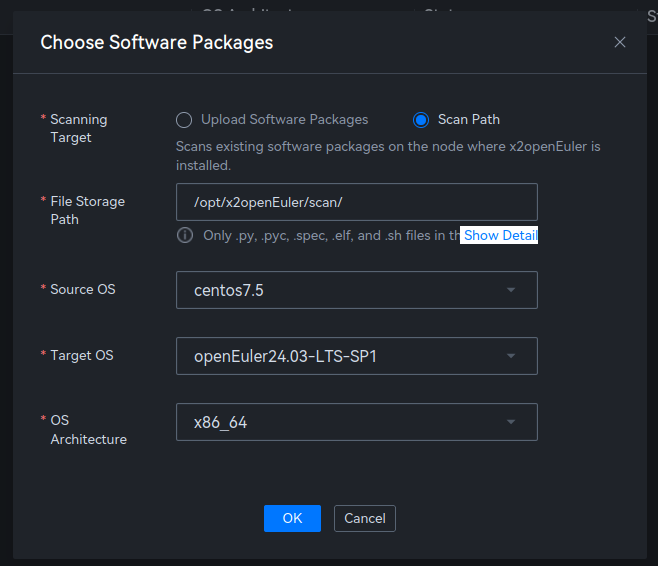Select the Upload Software Packages radio button

[x=184, y=120]
